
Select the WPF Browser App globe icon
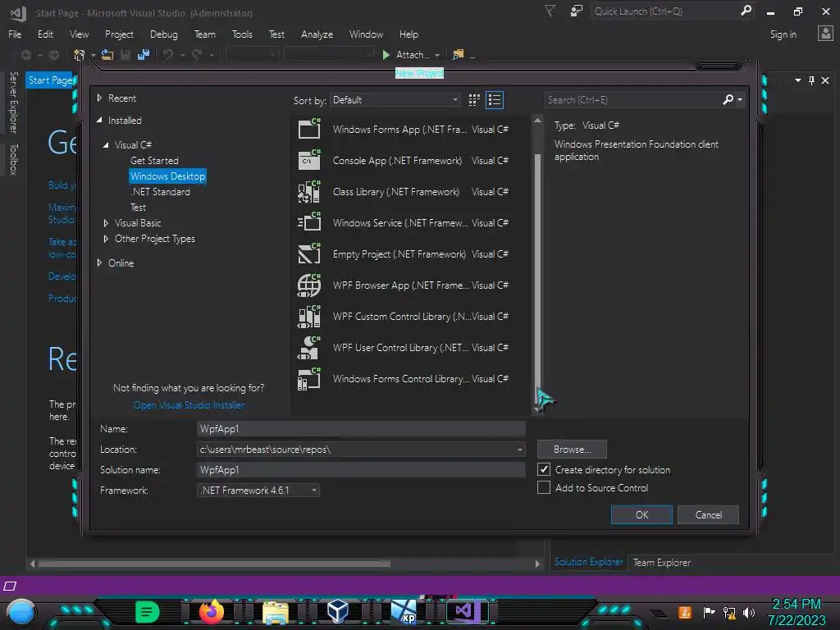click(x=309, y=285)
